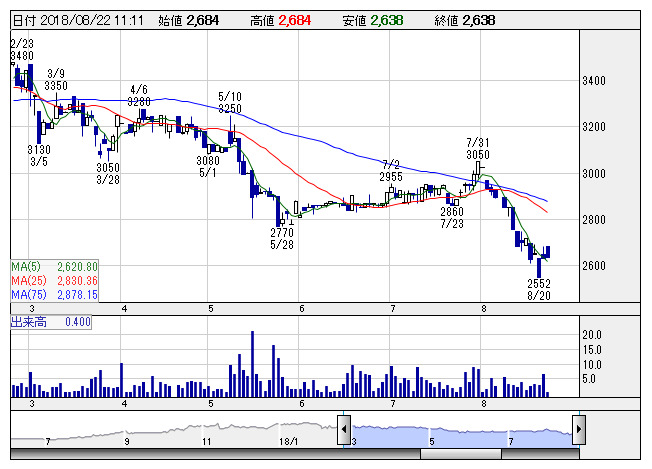The image size is (652, 469).
Task: Click the 安値 2,638 low price
Action: click(x=373, y=20)
